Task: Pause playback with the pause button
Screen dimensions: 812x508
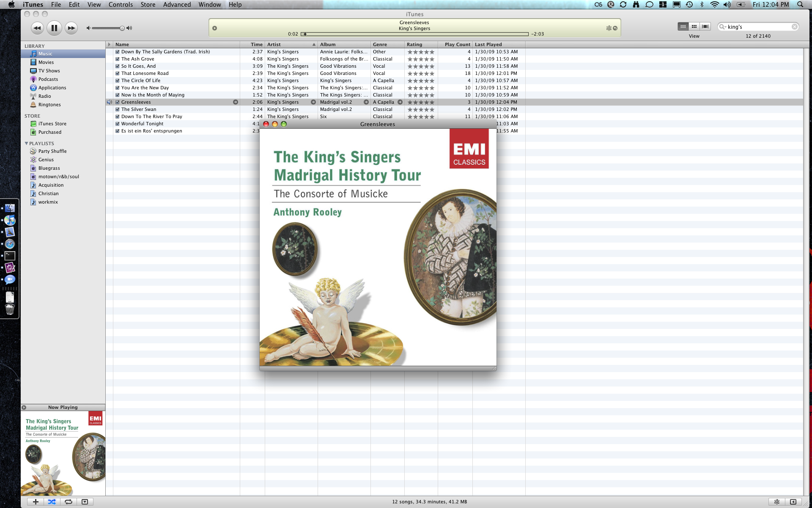Action: tap(54, 28)
